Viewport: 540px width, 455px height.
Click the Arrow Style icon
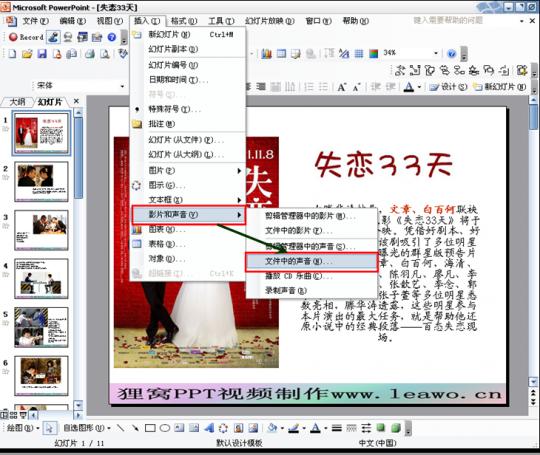point(366,428)
